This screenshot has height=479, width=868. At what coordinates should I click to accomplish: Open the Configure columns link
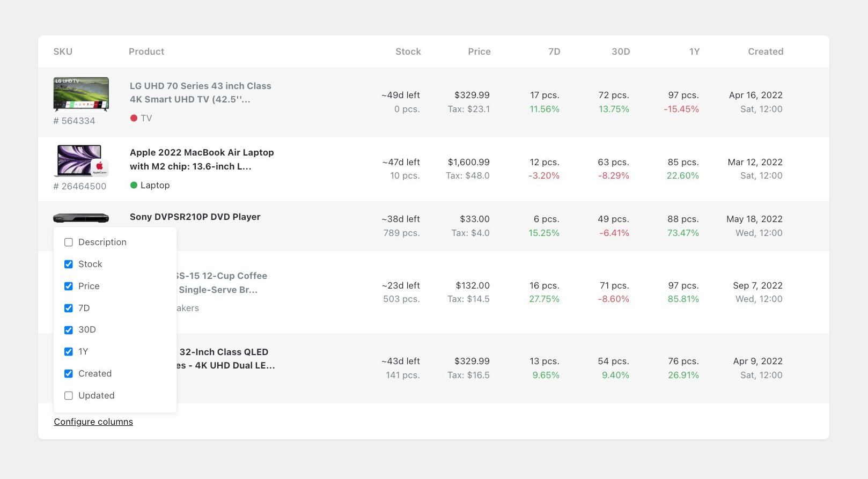[93, 422]
